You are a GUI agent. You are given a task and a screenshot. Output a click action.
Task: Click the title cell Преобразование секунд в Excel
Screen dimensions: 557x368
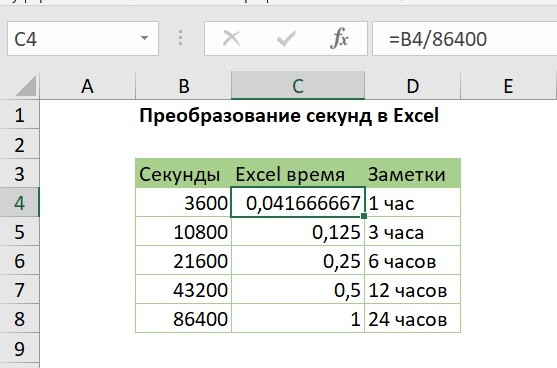[289, 115]
